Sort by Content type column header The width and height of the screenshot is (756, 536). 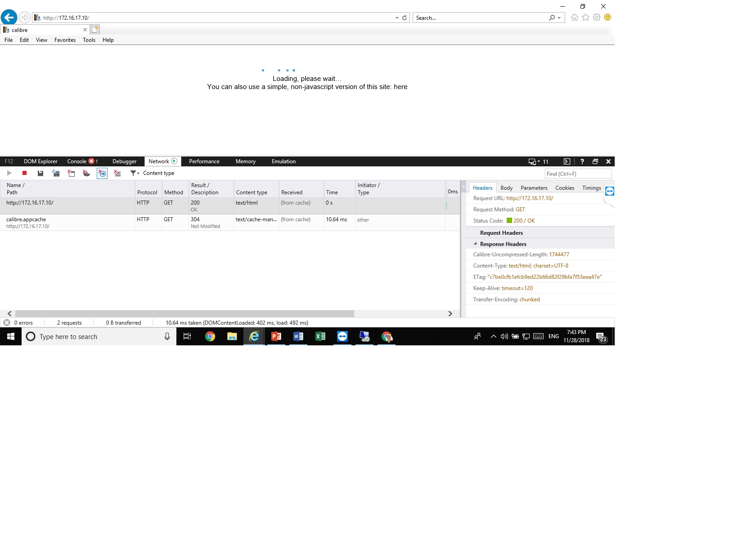pyautogui.click(x=256, y=189)
